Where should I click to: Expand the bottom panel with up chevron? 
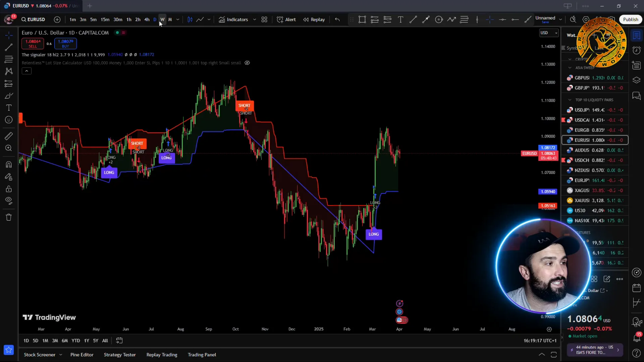[x=542, y=355]
